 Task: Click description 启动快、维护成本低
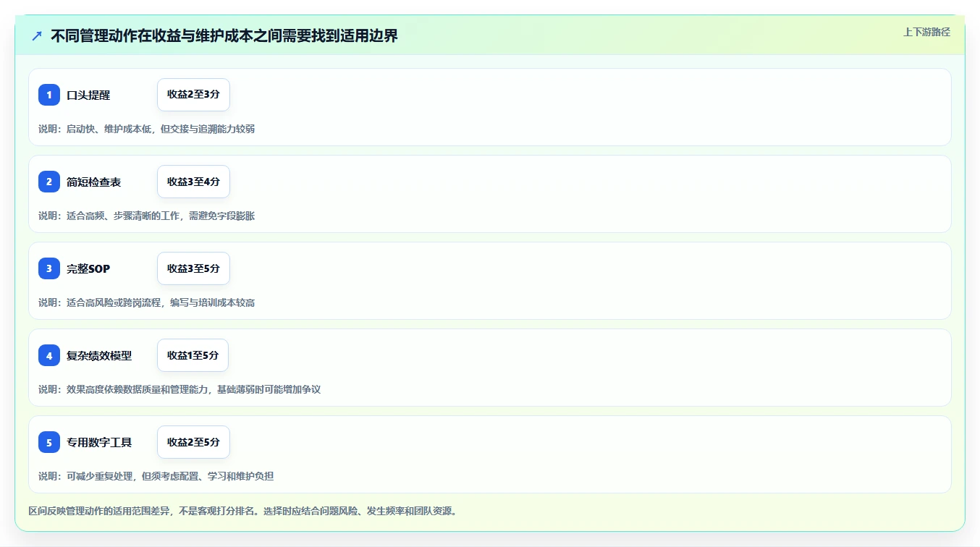click(146, 129)
